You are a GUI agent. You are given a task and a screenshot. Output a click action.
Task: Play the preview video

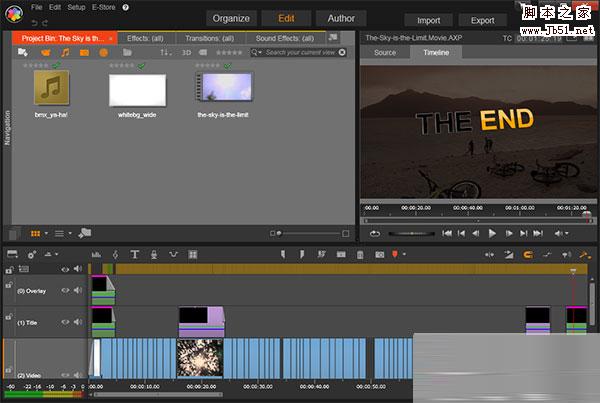point(492,233)
